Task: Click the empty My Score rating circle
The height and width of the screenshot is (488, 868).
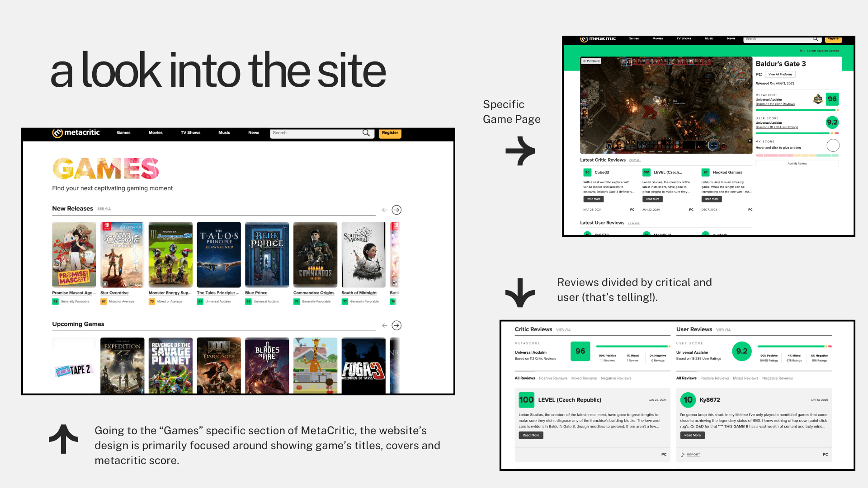Action: point(833,145)
